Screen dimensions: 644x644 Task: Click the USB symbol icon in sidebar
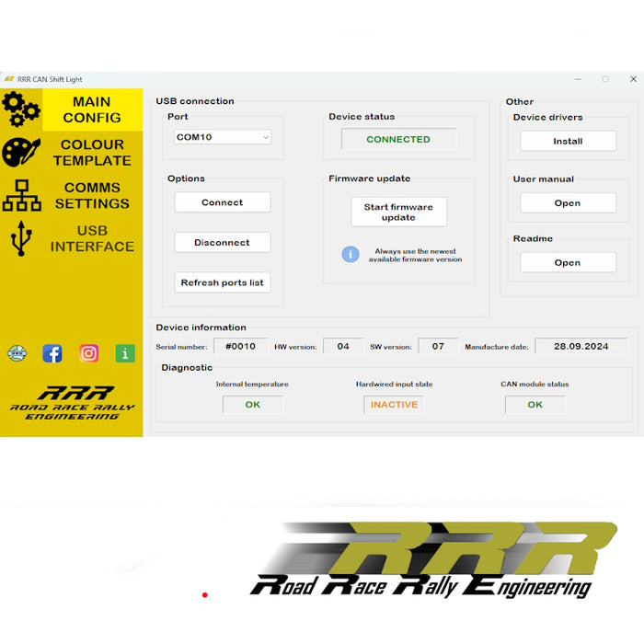point(20,238)
